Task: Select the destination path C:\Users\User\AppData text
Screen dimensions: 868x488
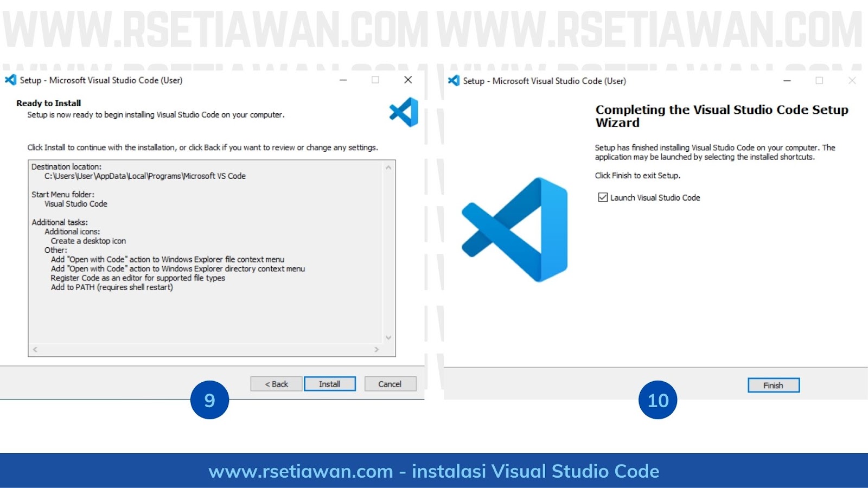Action: [x=145, y=176]
